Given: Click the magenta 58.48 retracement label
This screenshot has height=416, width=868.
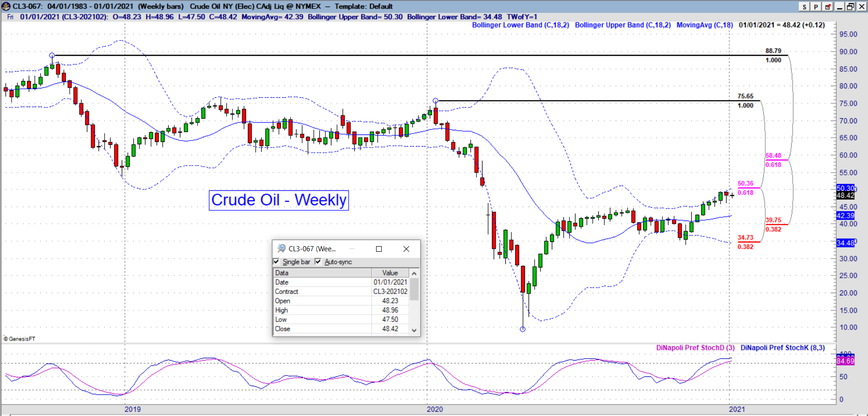Looking at the screenshot, I should click(773, 155).
